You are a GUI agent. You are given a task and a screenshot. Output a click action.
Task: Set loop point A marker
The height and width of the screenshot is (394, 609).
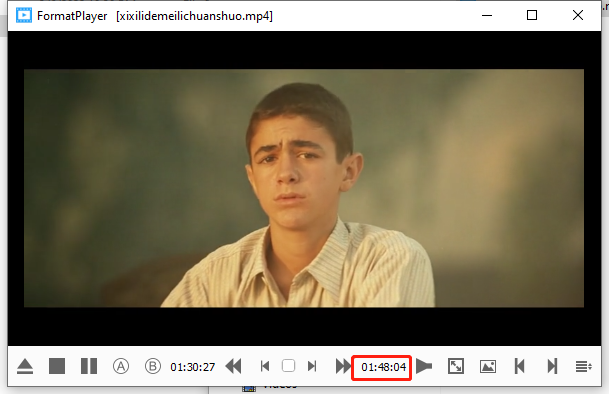click(x=121, y=366)
